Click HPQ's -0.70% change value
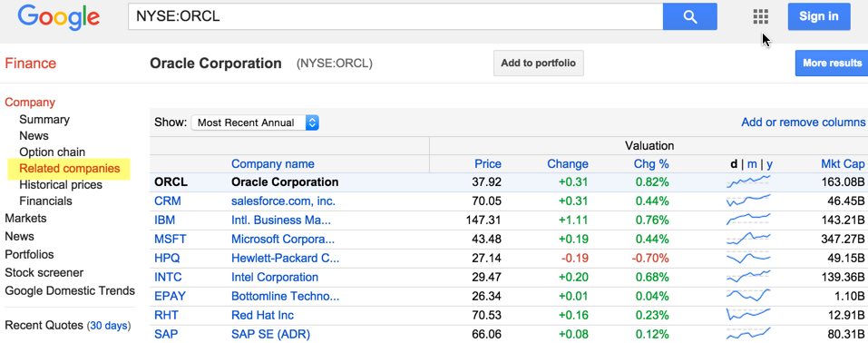868x343 pixels. point(650,259)
